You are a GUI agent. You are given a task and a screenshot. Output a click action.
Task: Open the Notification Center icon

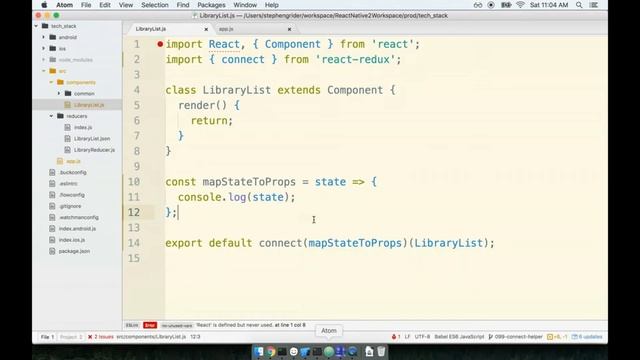(594, 5)
